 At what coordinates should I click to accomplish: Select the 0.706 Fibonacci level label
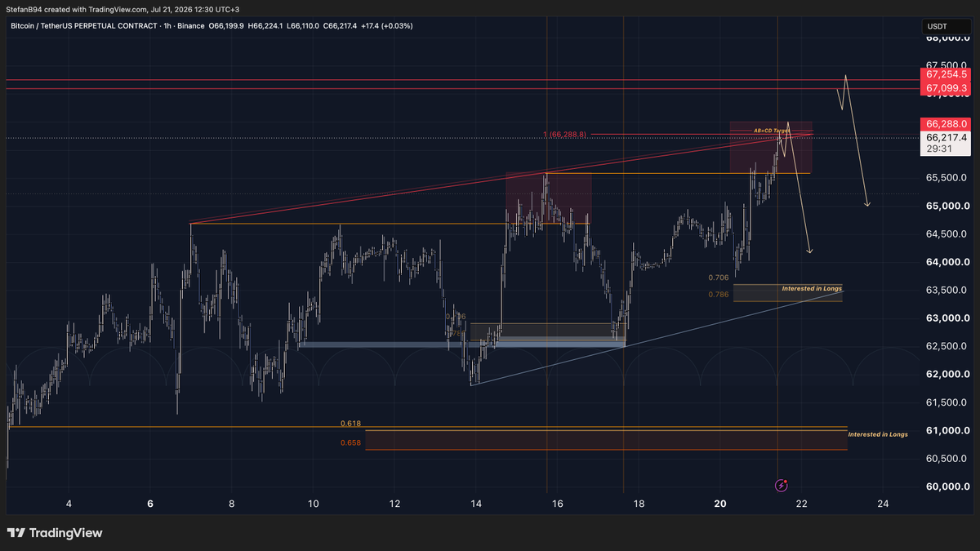click(x=719, y=278)
